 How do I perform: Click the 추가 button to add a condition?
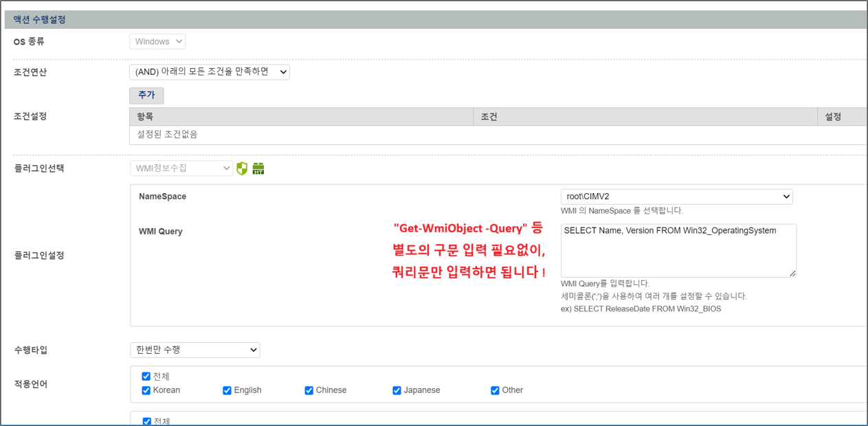[146, 95]
